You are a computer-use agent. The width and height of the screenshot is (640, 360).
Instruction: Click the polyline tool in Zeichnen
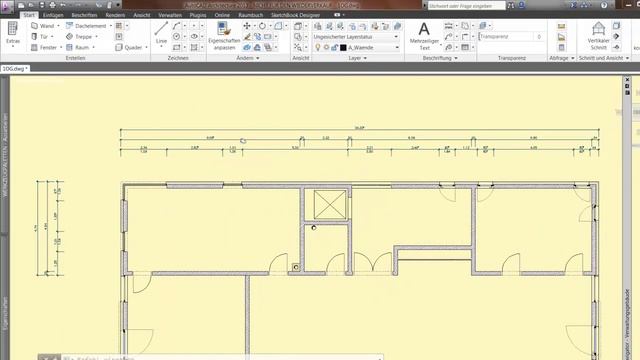click(x=176, y=26)
